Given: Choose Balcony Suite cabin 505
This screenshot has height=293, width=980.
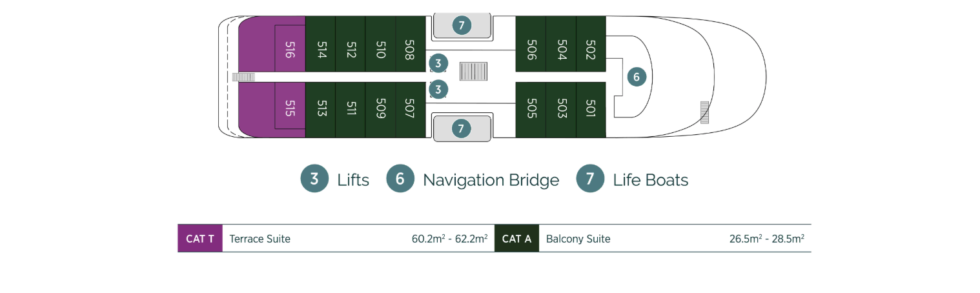Looking at the screenshot, I should (531, 108).
